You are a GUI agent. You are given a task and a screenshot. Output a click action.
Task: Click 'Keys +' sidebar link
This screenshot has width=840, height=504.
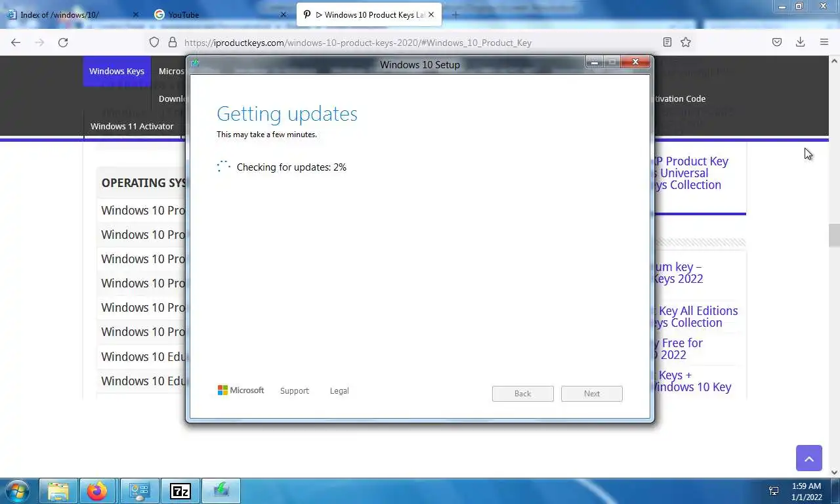click(692, 381)
